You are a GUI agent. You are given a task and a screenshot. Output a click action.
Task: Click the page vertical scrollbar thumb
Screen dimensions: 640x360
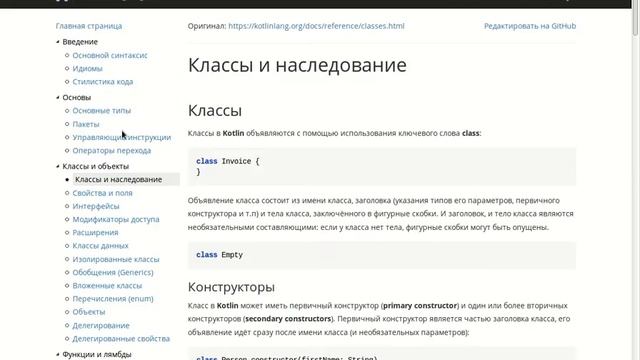(636, 18)
